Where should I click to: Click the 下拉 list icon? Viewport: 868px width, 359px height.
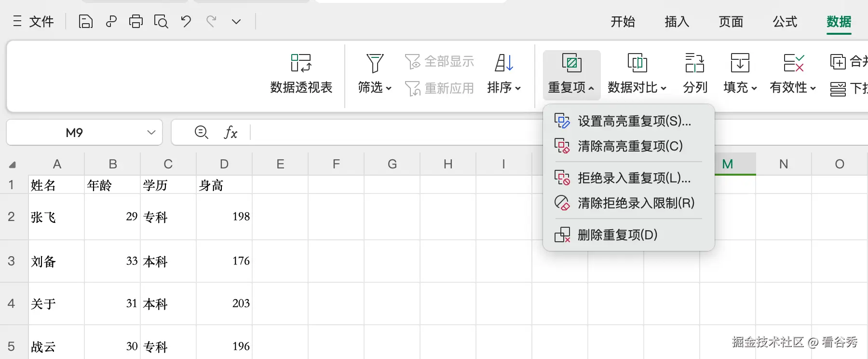pyautogui.click(x=838, y=89)
